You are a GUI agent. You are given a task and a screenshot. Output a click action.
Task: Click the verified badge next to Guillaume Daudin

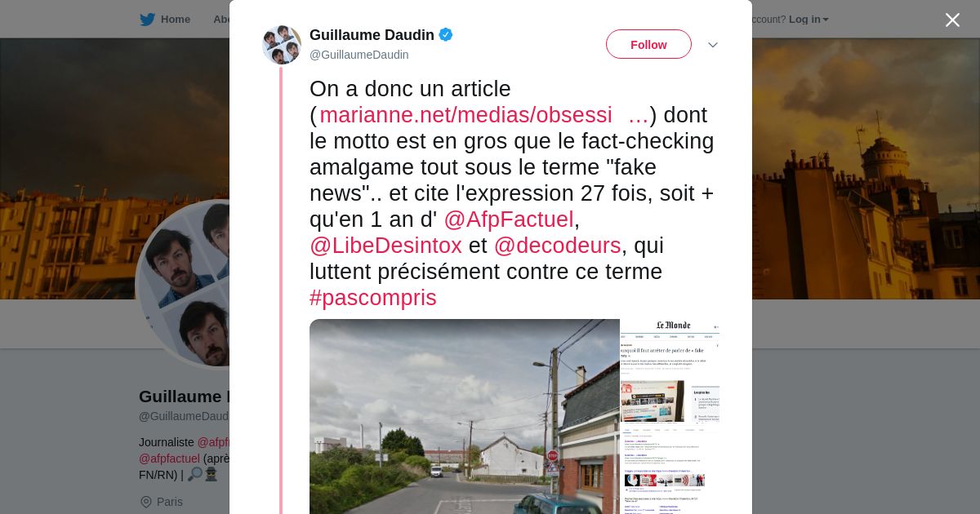point(446,34)
